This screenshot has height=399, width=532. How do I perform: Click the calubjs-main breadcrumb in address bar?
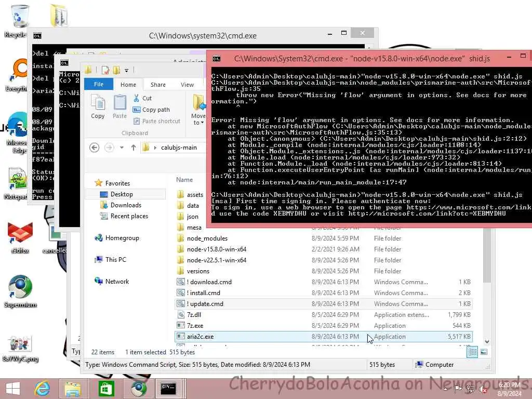pos(179,148)
